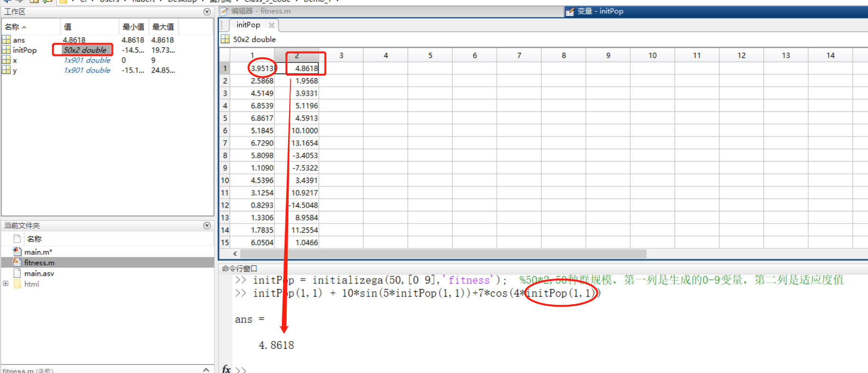868x373 pixels.
Task: Click the 名称 header in current folder panel
Action: pos(34,239)
